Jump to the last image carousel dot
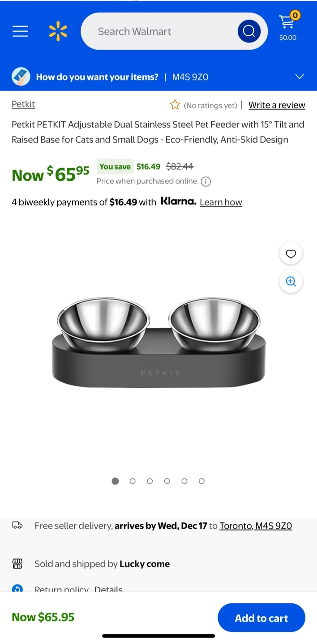The height and width of the screenshot is (644, 317). pos(201,481)
